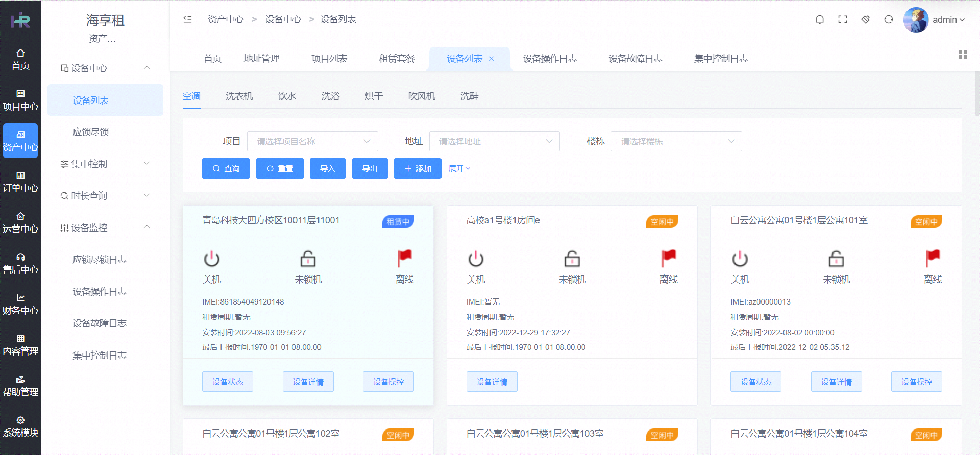
Task: Close the 设备列表 tab
Action: point(492,59)
